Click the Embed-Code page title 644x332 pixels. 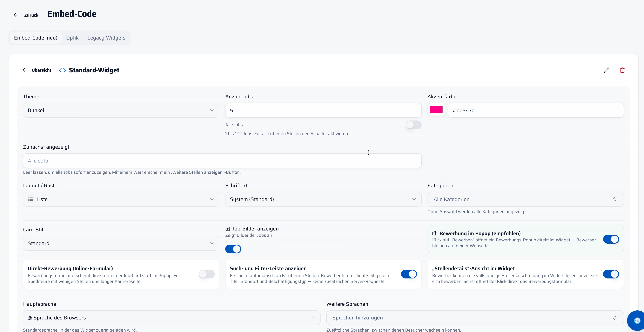point(72,14)
